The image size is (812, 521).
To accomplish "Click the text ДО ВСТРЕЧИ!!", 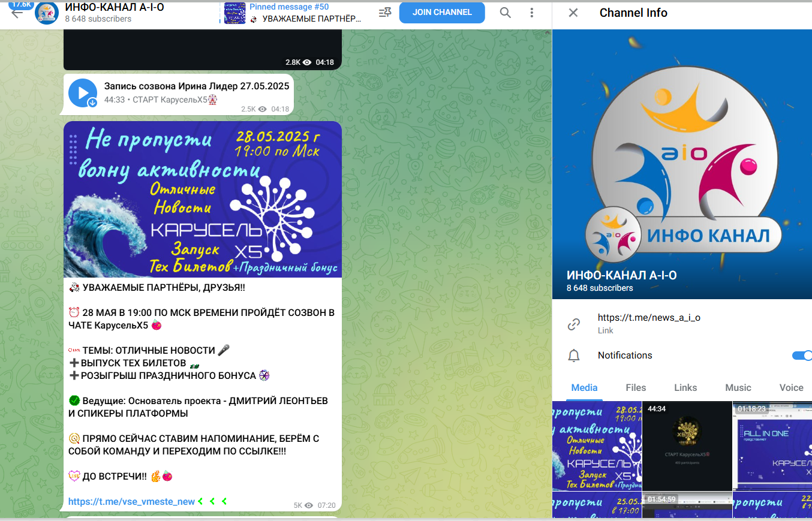I will tap(115, 476).
